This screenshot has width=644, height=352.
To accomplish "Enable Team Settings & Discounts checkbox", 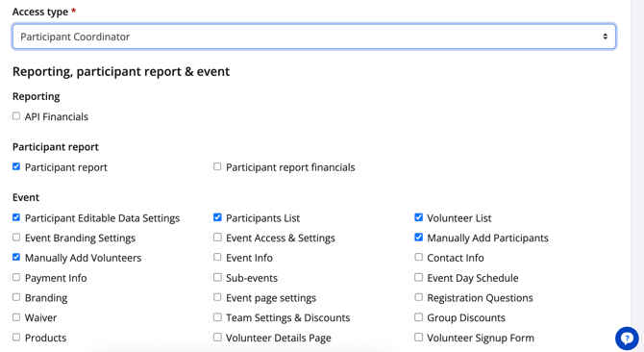I will [217, 317].
